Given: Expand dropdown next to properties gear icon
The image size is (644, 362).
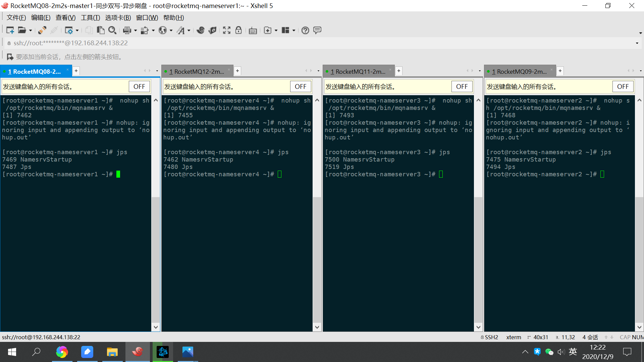Looking at the screenshot, I should 77,31.
